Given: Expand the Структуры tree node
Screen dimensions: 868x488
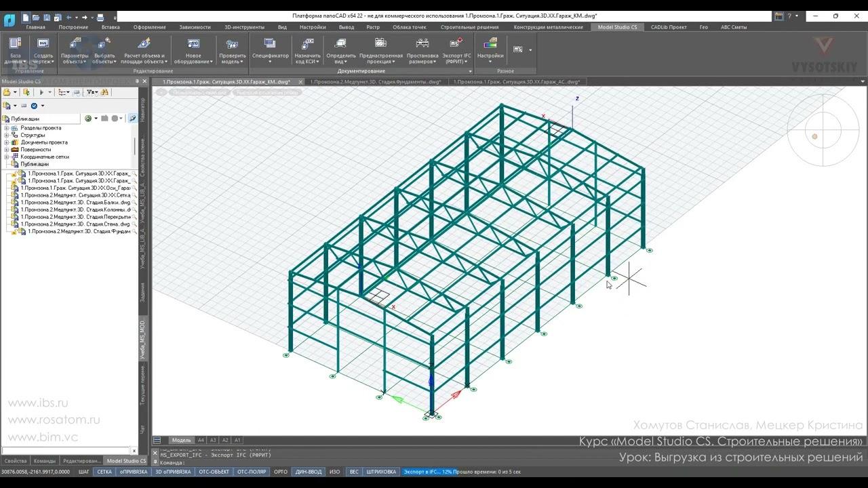Looking at the screenshot, I should tap(7, 136).
